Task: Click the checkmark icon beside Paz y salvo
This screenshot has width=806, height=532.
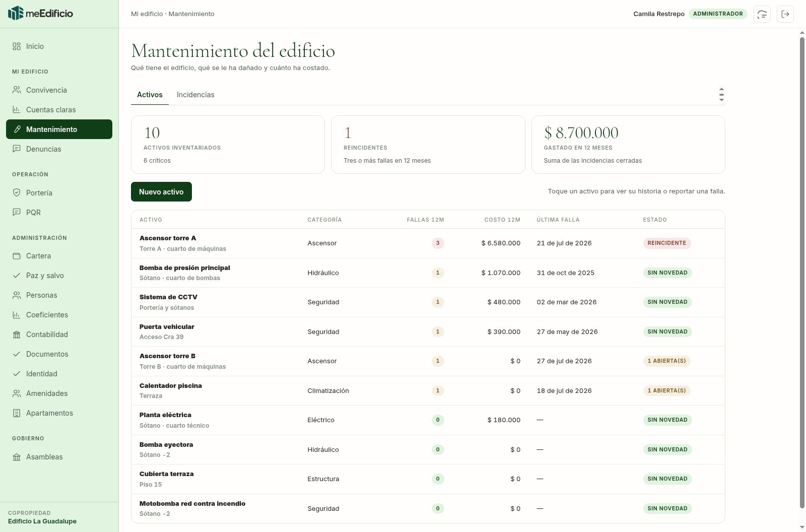Action: [x=17, y=276]
